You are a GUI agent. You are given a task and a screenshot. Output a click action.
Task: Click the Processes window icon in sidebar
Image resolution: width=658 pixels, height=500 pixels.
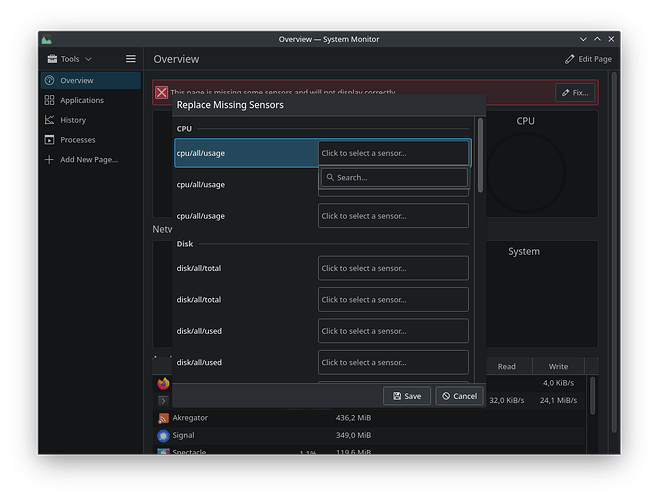pos(50,140)
